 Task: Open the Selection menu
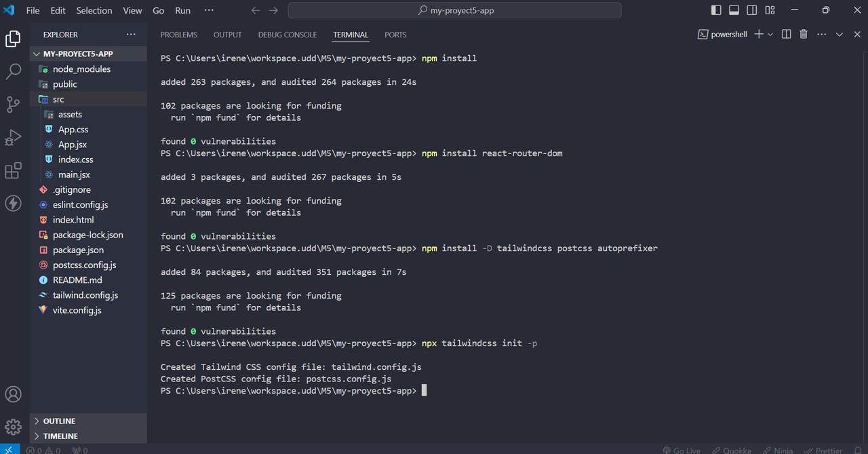pyautogui.click(x=94, y=11)
